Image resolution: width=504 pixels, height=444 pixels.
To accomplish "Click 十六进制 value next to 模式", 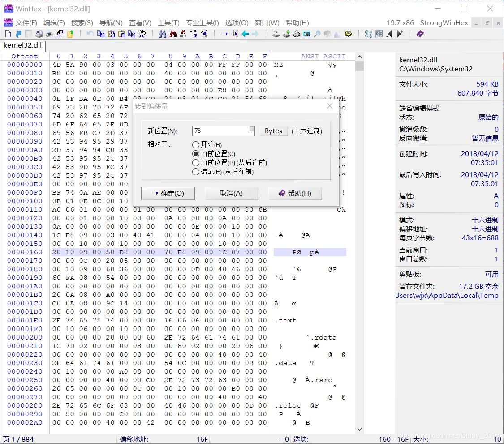I will click(x=485, y=220).
